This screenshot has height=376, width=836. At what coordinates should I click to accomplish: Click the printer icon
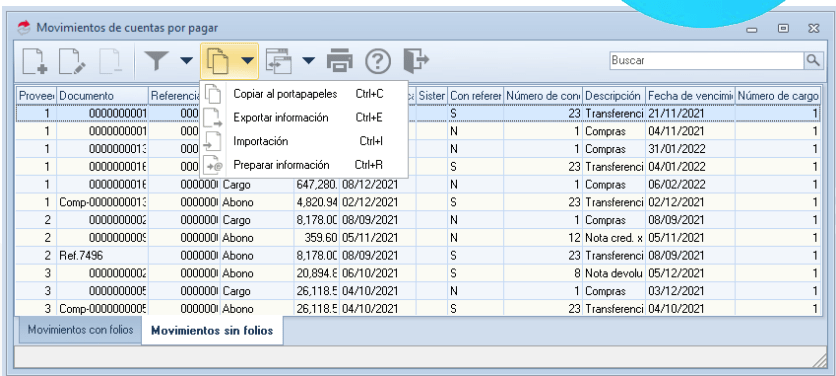[340, 61]
